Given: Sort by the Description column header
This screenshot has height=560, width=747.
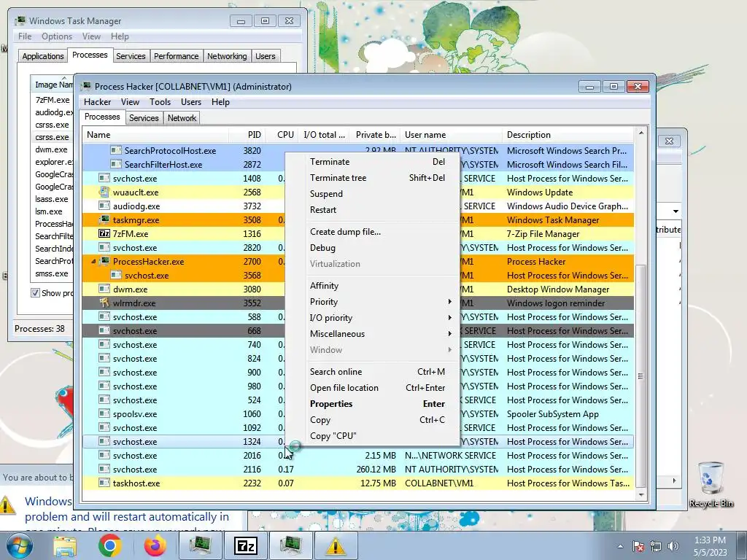Looking at the screenshot, I should pyautogui.click(x=568, y=135).
